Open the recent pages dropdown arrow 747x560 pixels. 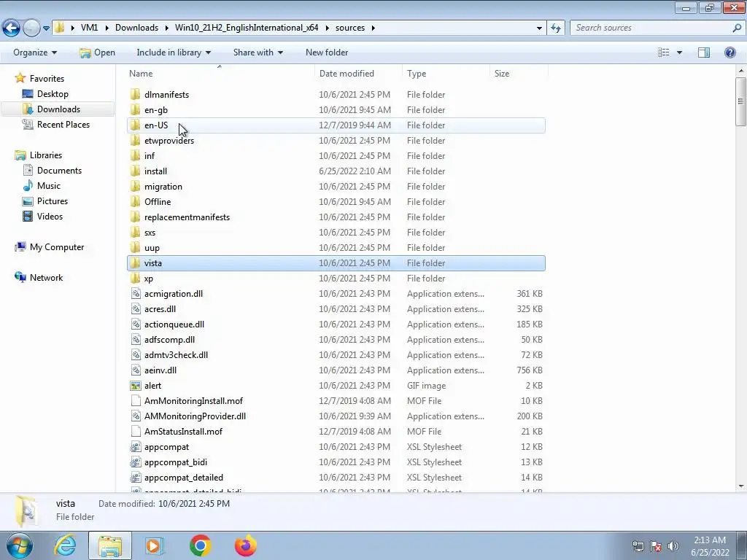[x=46, y=28]
